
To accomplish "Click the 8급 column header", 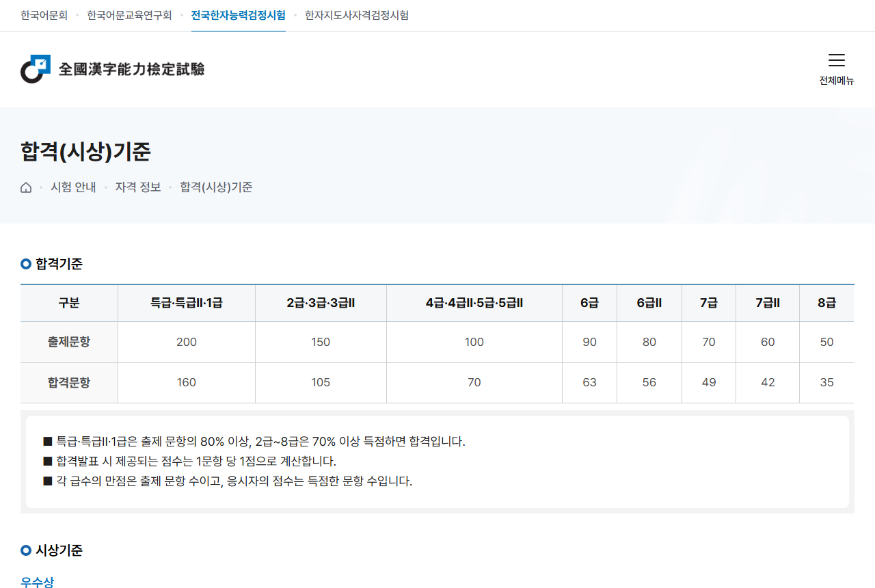I will [827, 303].
